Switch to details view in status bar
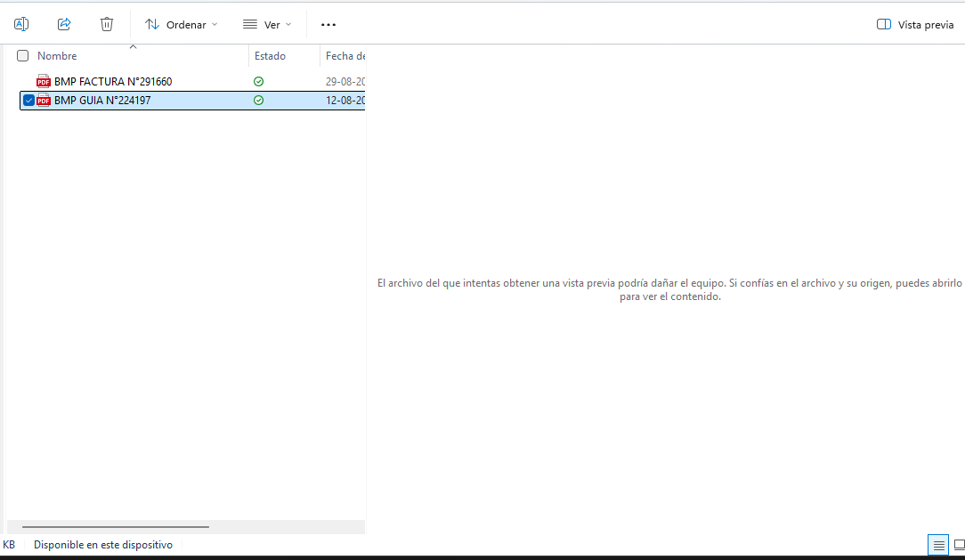Screen dimensions: 965x560 click(x=938, y=544)
